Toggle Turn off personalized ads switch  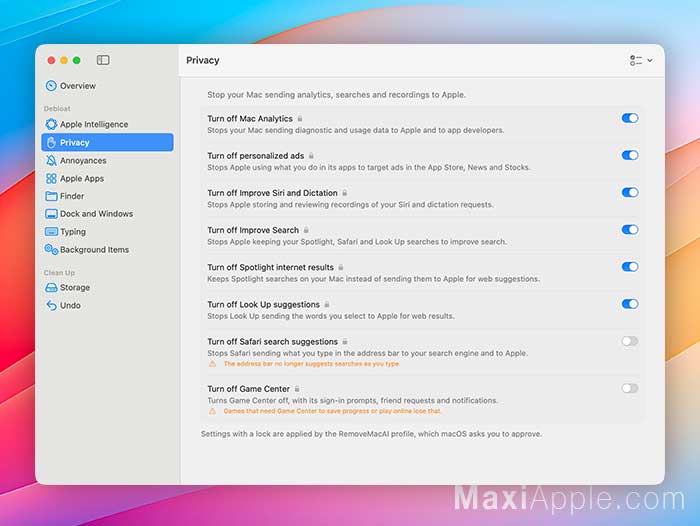[x=629, y=155]
